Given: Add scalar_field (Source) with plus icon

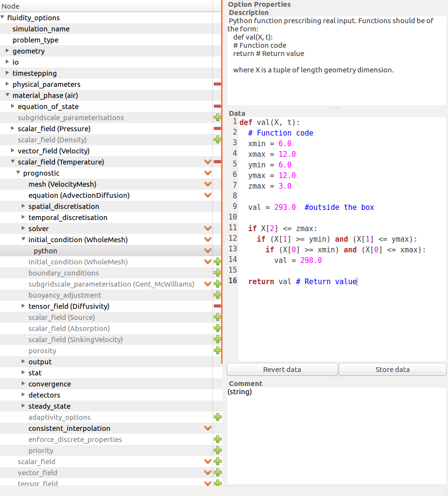Looking at the screenshot, I should [218, 317].
